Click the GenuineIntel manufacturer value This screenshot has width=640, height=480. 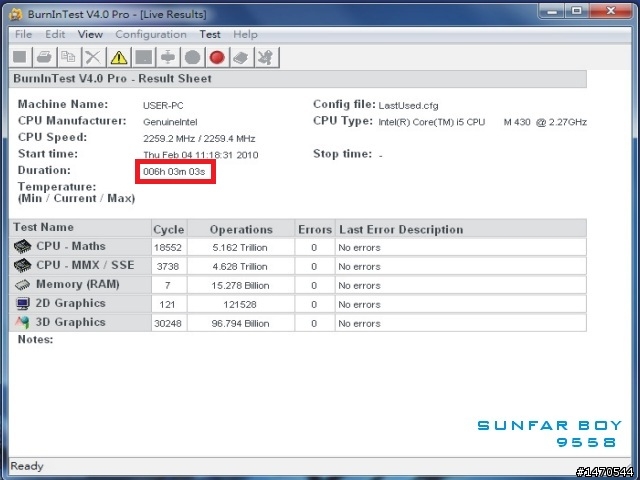tap(170, 122)
